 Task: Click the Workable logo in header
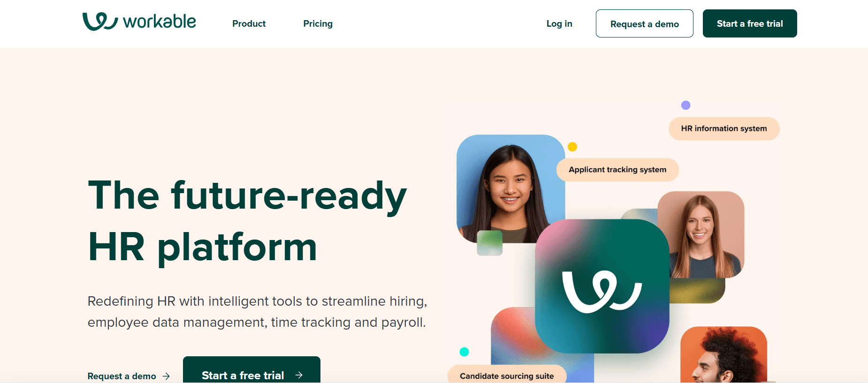[x=139, y=22]
